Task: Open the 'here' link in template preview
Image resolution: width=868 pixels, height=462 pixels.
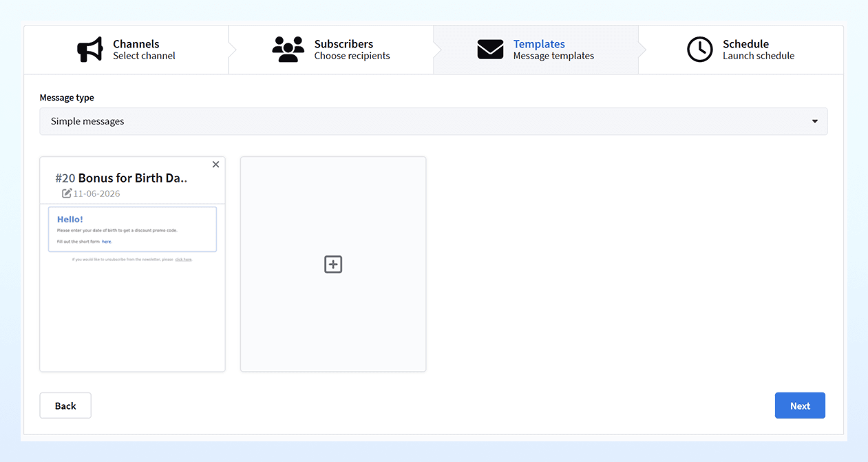Action: pos(107,242)
